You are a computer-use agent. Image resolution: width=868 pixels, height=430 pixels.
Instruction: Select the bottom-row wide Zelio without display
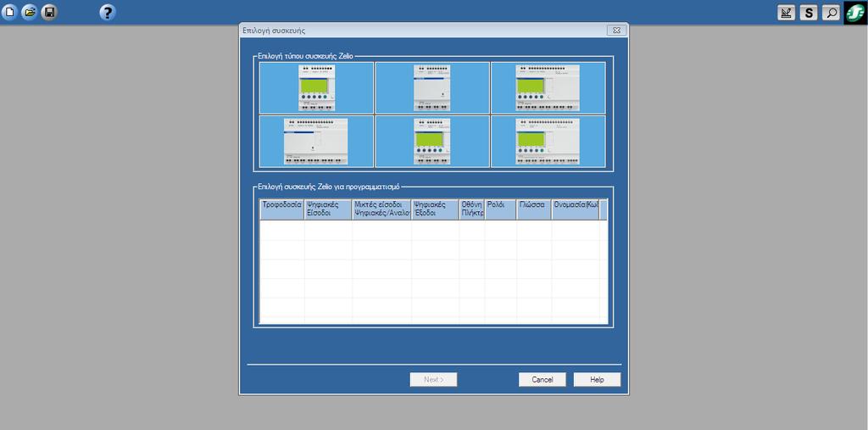tap(317, 141)
